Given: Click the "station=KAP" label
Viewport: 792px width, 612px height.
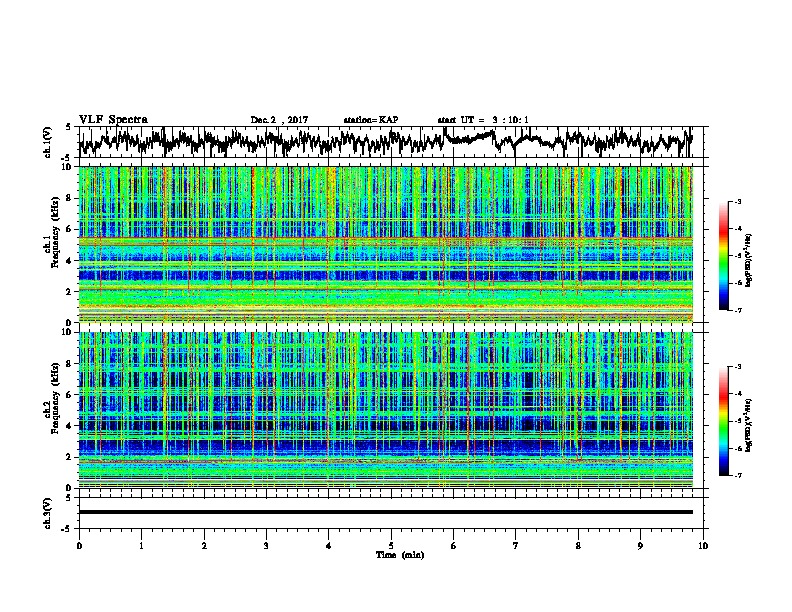Looking at the screenshot, I should click(371, 120).
